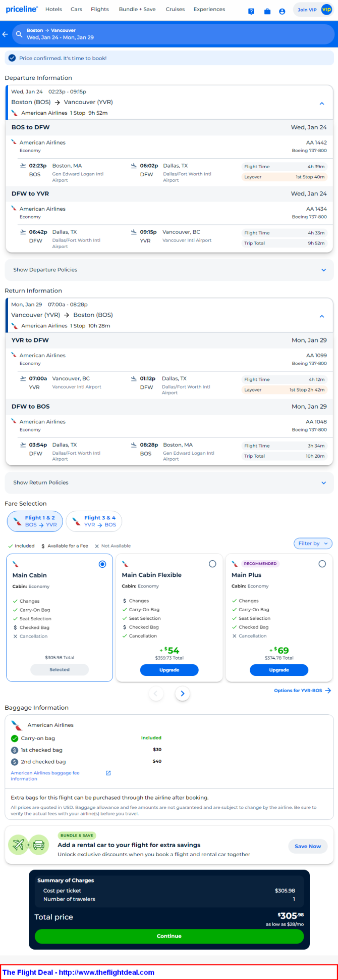The height and width of the screenshot is (980, 338).
Task: Click landing icon for 09:15p Vancouver arrival
Action: tap(134, 232)
